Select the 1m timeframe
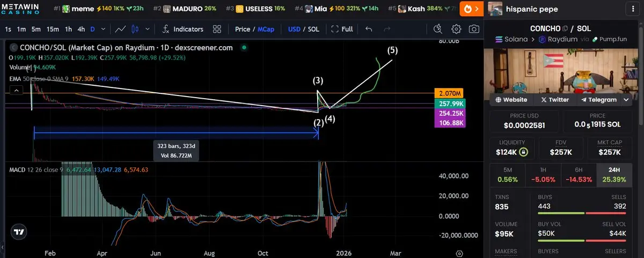This screenshot has width=644, height=258. [21, 29]
